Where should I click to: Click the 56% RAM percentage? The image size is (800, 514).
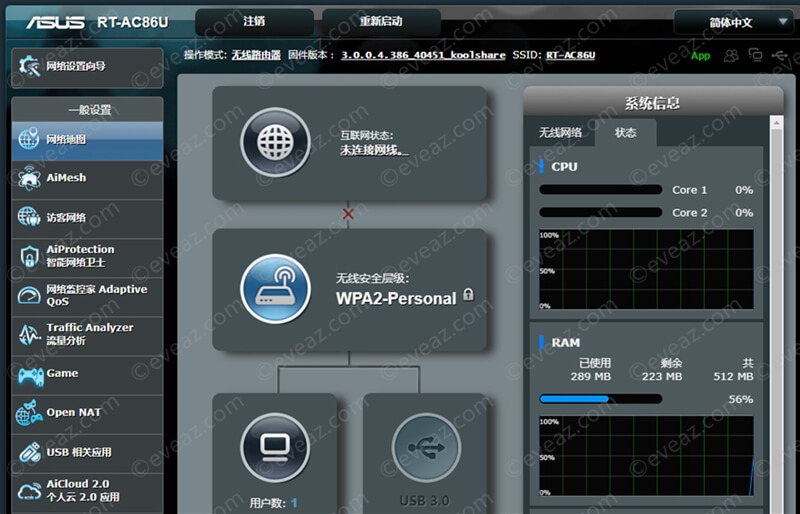(x=741, y=399)
